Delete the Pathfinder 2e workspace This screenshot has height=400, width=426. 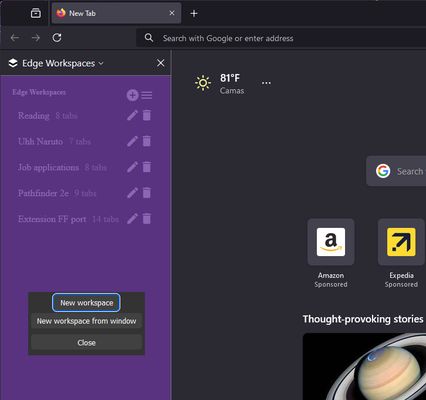click(x=147, y=193)
